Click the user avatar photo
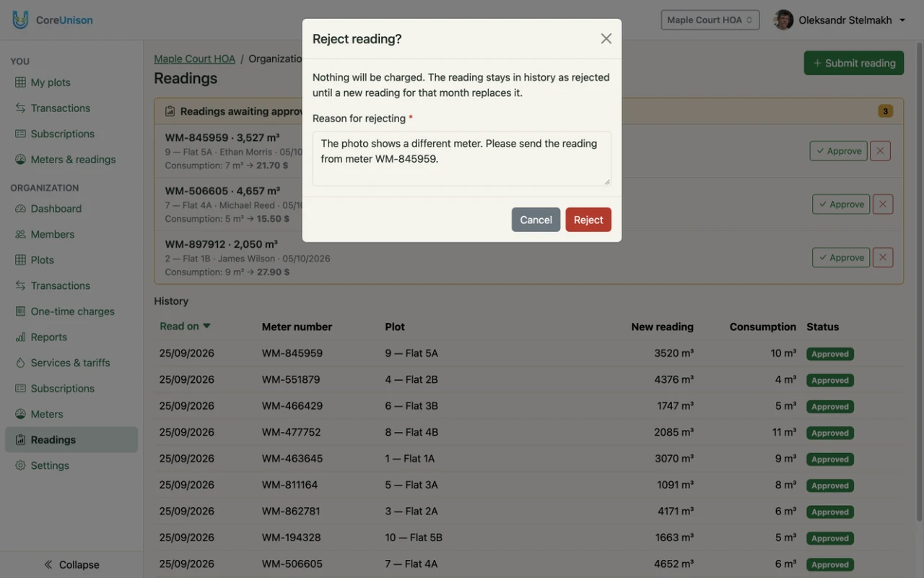924x578 pixels. 783,20
